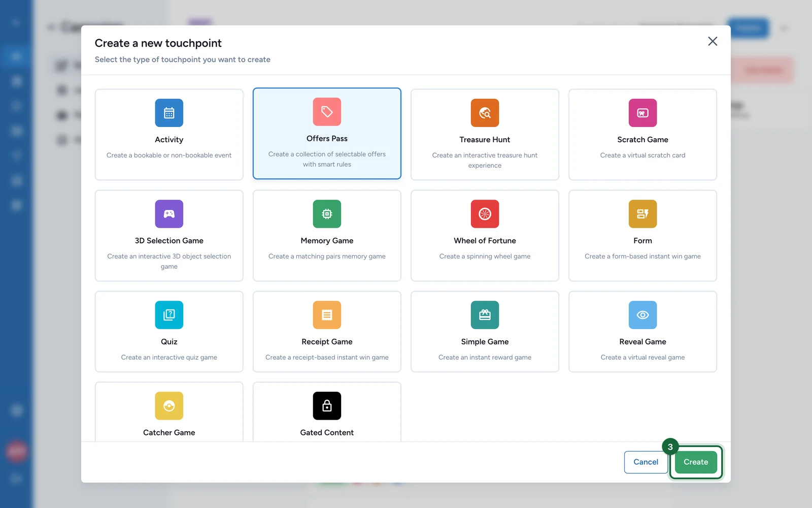Click 'Create an instant reward game' description
The image size is (812, 508).
click(x=485, y=358)
